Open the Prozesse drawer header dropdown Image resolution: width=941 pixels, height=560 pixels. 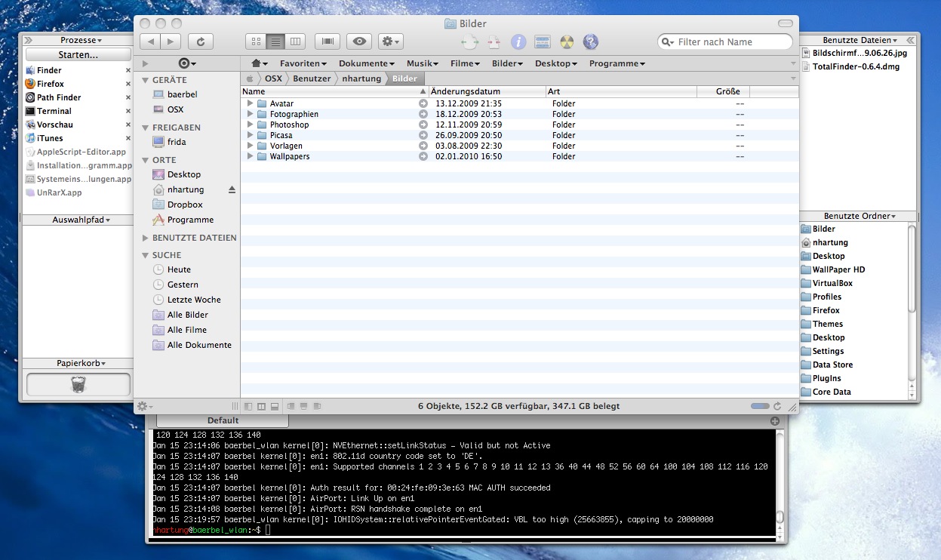pos(81,40)
